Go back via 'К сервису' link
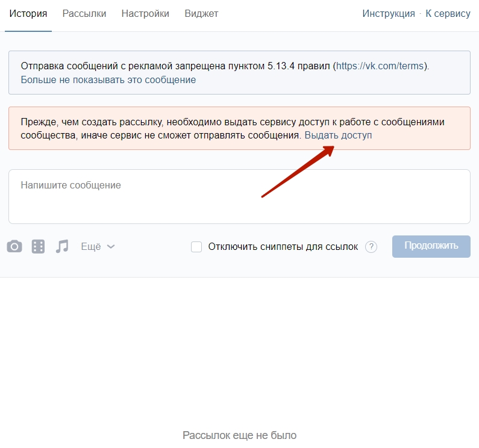479x448 pixels. coord(448,14)
